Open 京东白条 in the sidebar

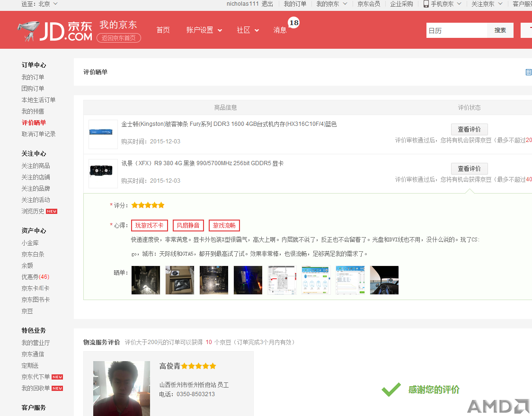[x=33, y=255]
